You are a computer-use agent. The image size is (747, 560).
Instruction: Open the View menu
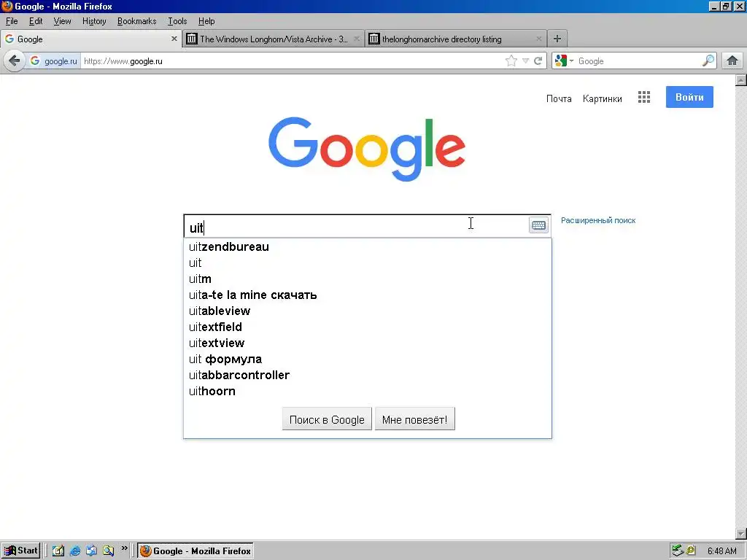coord(62,21)
